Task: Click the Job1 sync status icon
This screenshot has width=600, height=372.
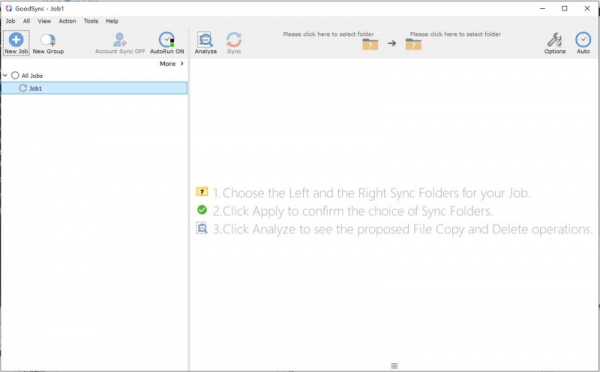Action: pos(23,88)
